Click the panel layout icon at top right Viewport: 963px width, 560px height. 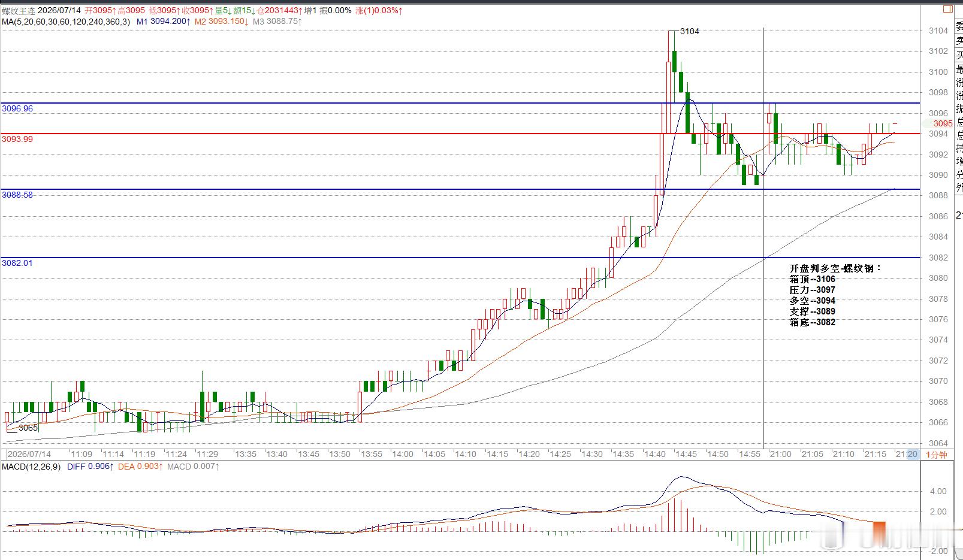948,9
